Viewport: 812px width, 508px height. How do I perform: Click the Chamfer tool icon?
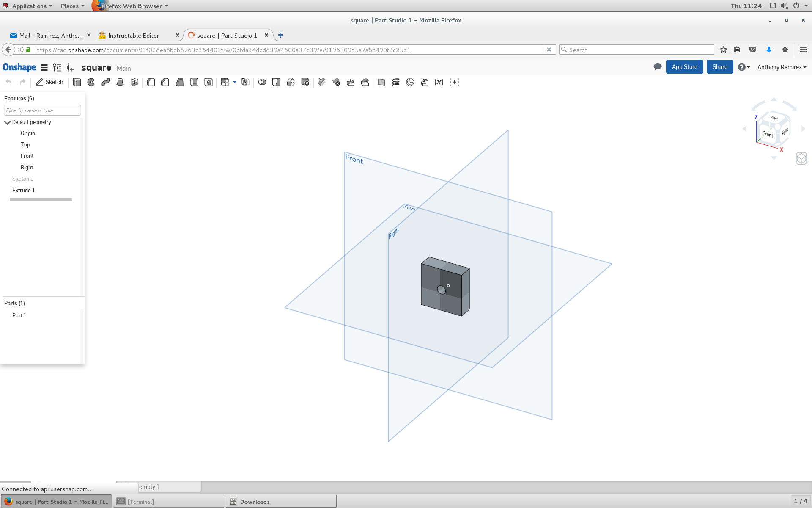click(x=165, y=82)
